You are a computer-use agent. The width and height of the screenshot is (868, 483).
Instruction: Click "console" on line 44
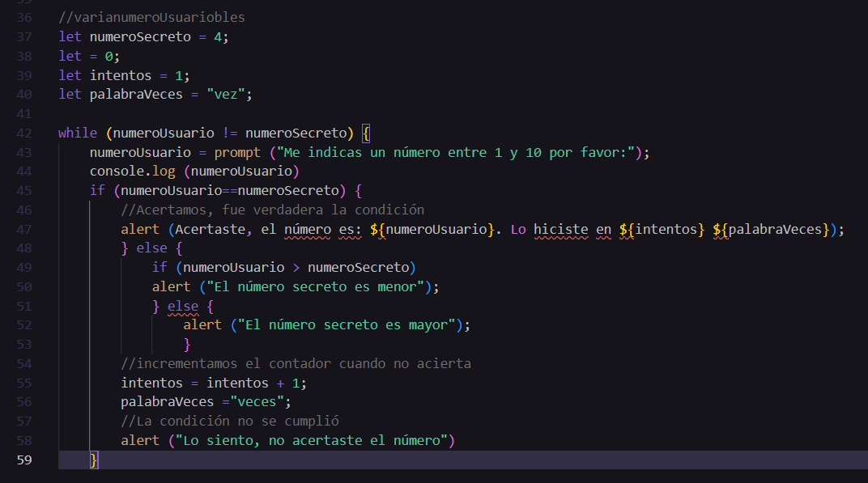click(117, 172)
